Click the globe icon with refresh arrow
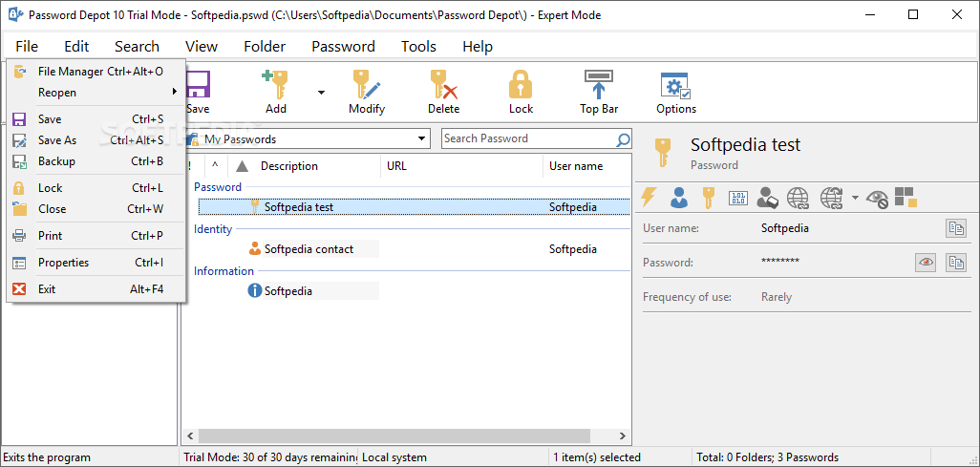Screen dimensions: 980x467 pos(831,199)
